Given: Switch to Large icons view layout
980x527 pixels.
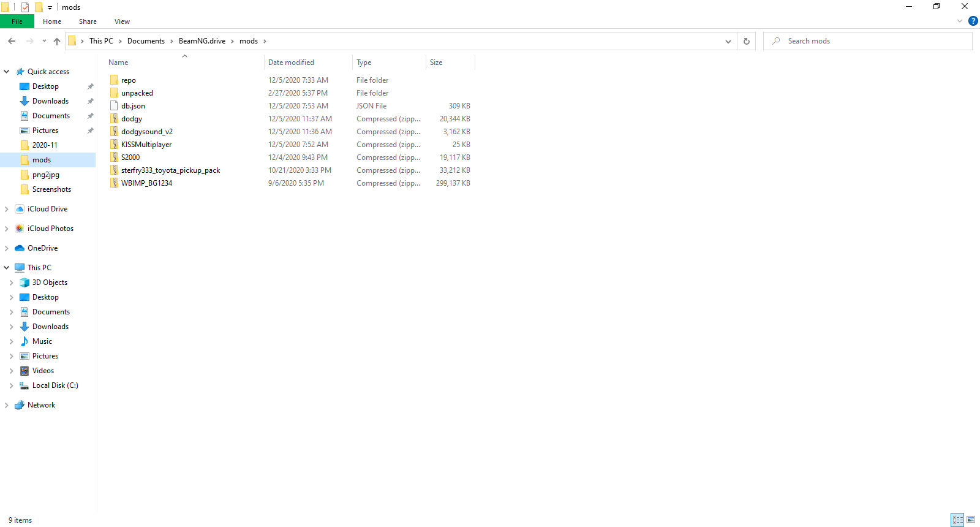Looking at the screenshot, I should pos(971,520).
